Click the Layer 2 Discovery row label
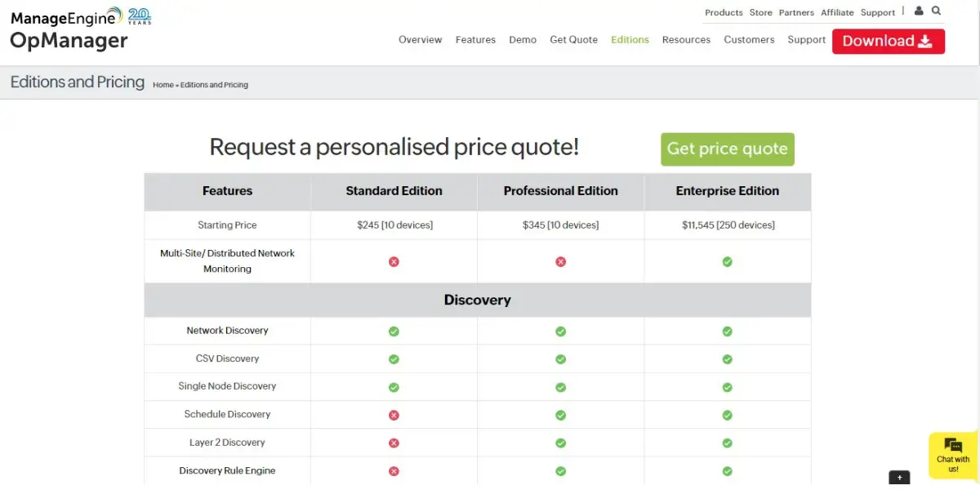980x490 pixels. 227,443
